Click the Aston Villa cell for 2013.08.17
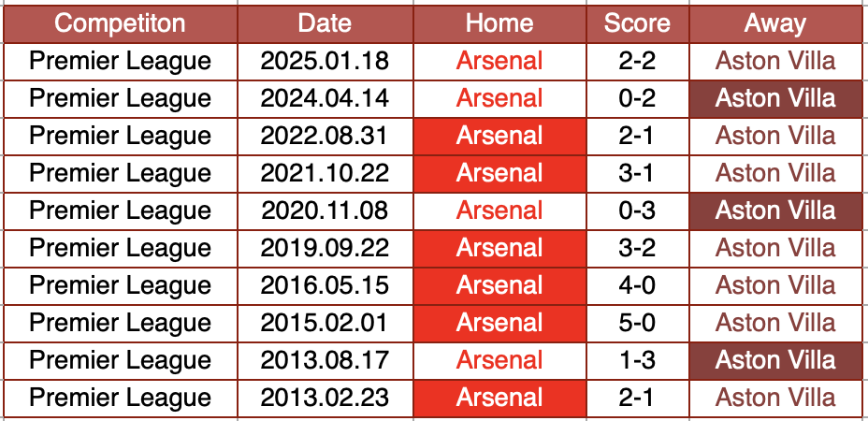The width and height of the screenshot is (868, 421). pyautogui.click(x=775, y=361)
